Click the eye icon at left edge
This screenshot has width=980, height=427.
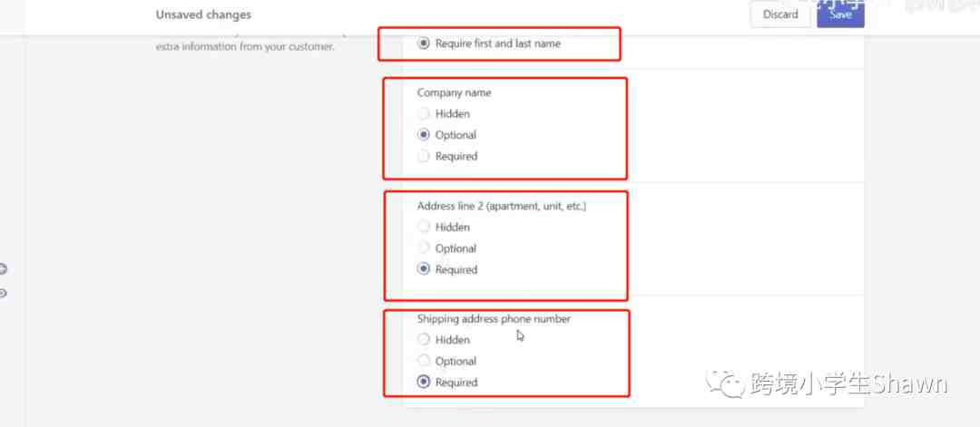3,293
